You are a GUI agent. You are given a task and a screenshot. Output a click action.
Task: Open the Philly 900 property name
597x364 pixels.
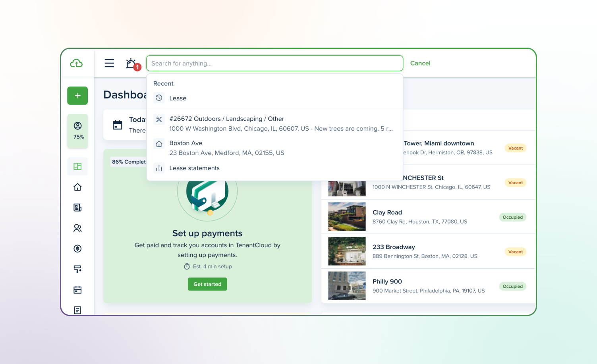pos(387,281)
